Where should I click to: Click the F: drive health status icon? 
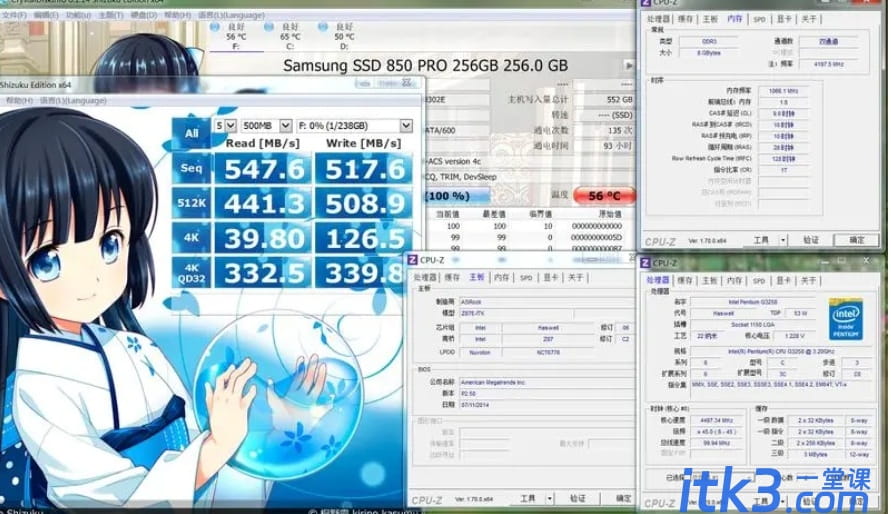click(x=215, y=27)
